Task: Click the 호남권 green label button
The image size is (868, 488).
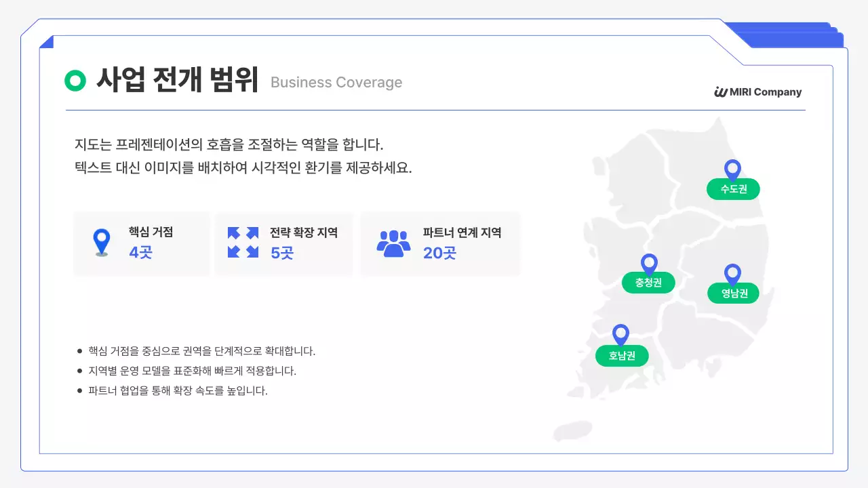Action: point(622,356)
